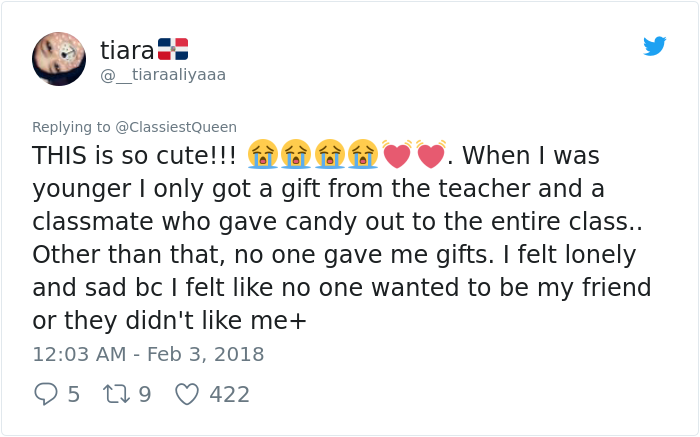Click the @__tiaraaliyaaa handle
This screenshot has height=437, width=700.
(163, 75)
